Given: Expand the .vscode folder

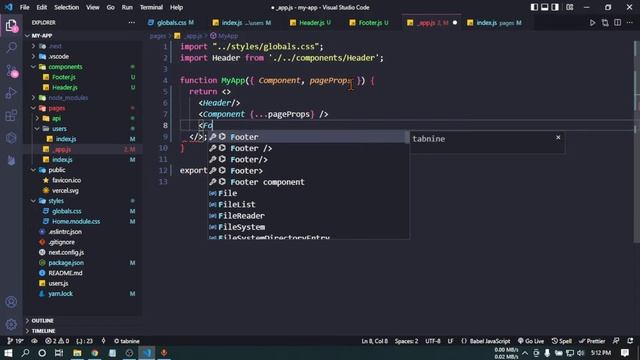Looking at the screenshot, I should (59, 56).
